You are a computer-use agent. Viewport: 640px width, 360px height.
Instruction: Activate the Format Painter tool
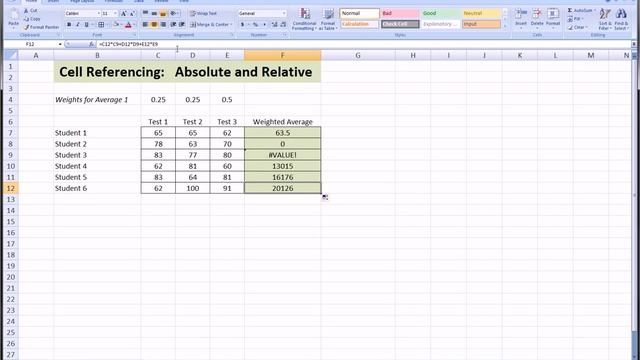[x=41, y=27]
